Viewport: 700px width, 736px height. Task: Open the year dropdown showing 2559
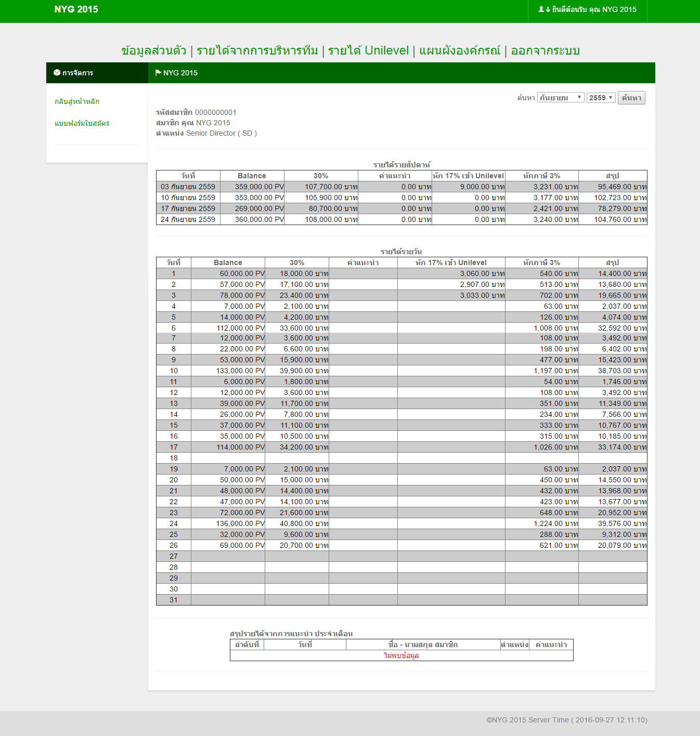click(601, 98)
